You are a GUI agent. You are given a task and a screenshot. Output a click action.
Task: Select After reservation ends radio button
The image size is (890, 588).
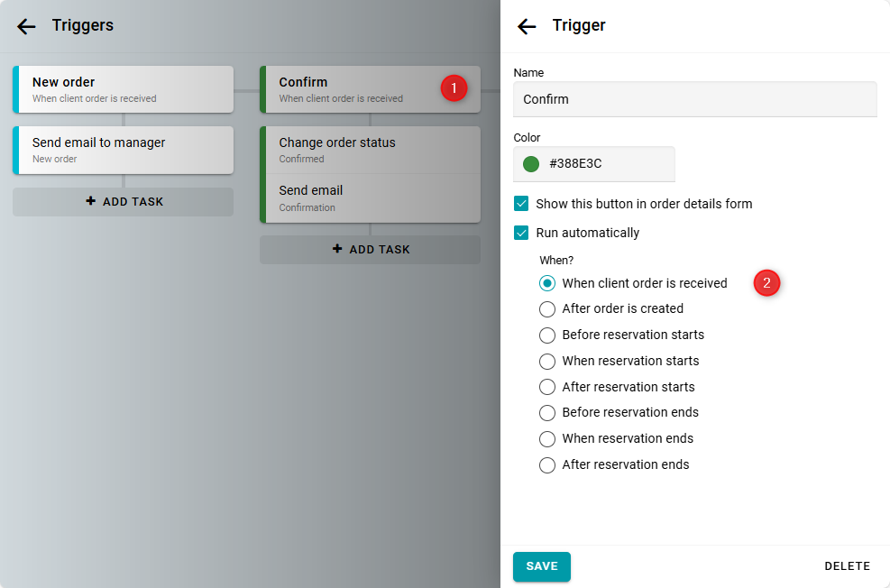pyautogui.click(x=547, y=464)
